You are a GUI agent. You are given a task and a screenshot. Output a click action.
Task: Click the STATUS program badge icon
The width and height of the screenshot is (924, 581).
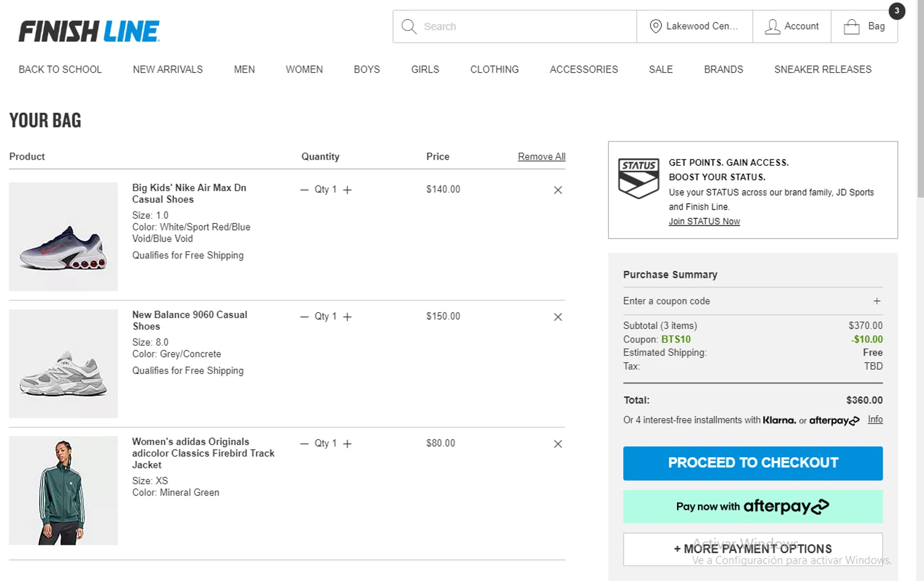[639, 179]
